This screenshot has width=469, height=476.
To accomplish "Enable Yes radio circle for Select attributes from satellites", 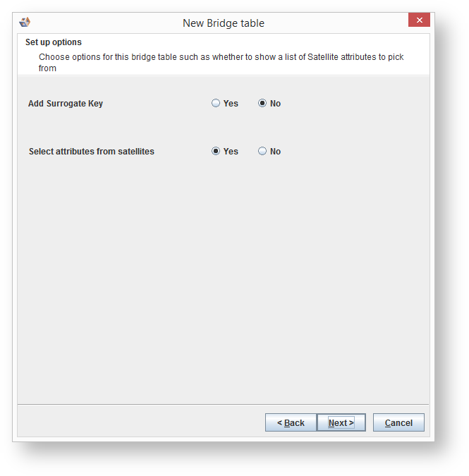I will click(216, 152).
